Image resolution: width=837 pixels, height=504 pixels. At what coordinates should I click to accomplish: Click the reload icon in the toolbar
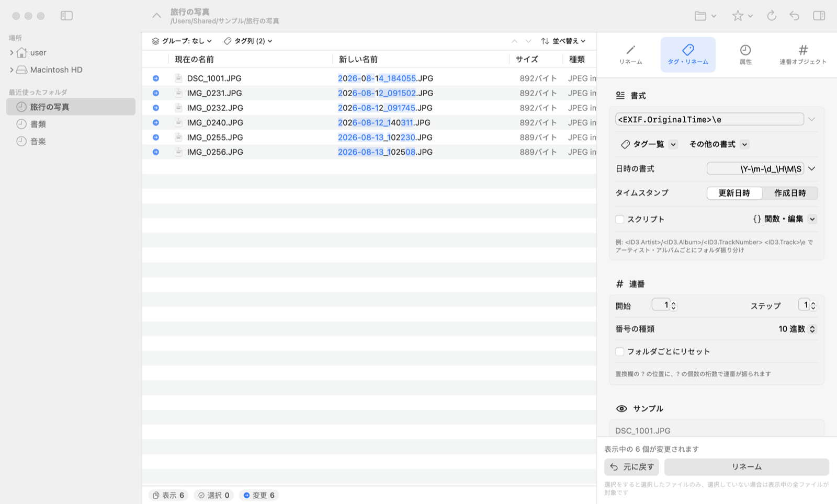click(x=772, y=16)
